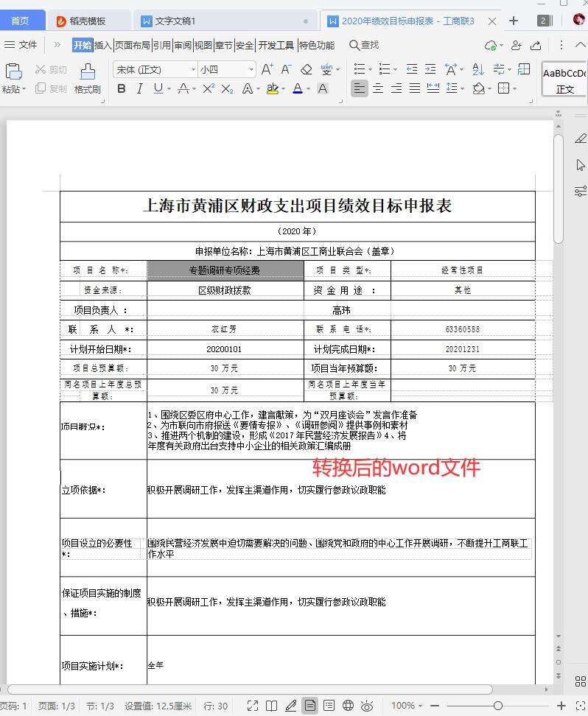Click the distributed alignment icon
Image resolution: width=588 pixels, height=716 pixels.
click(x=433, y=88)
